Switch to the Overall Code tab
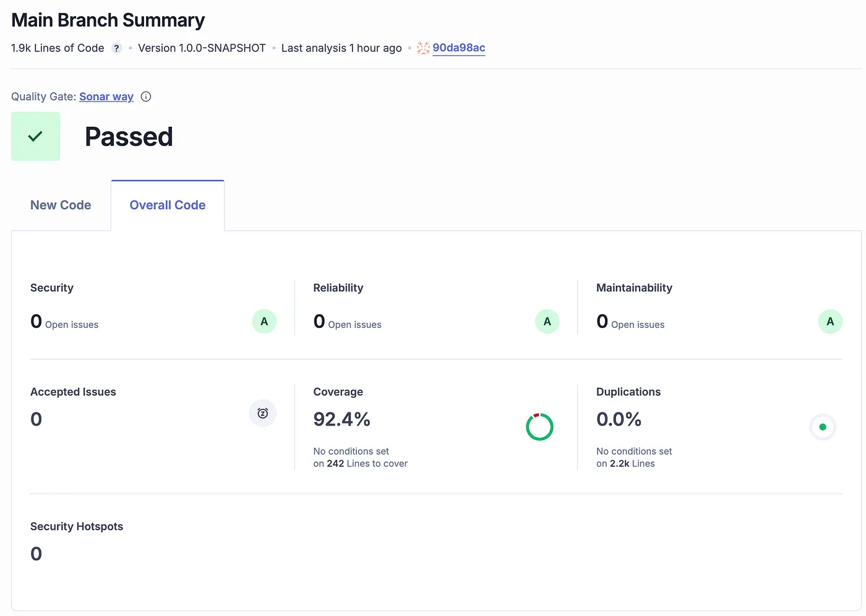Viewport: 866px width, 616px height. pyautogui.click(x=167, y=205)
